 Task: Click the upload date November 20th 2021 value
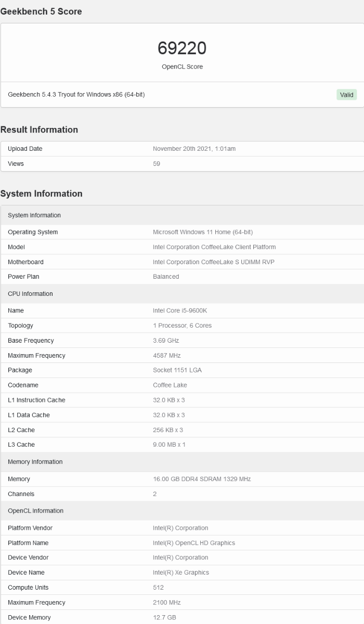point(194,149)
